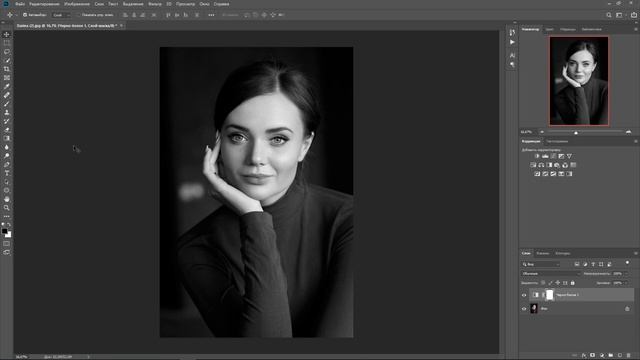Select the Pen tool
Screen dimensions: 640x360
7,164
